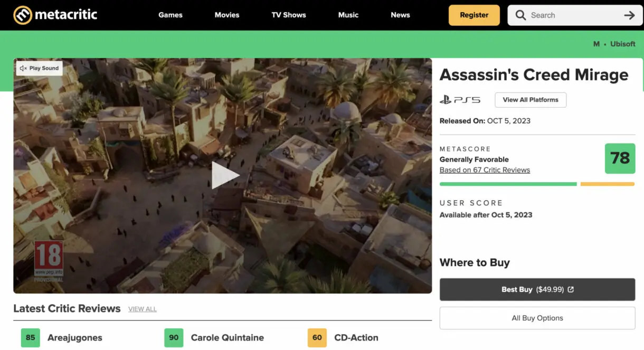Click external link icon on Best Buy button

pyautogui.click(x=571, y=289)
